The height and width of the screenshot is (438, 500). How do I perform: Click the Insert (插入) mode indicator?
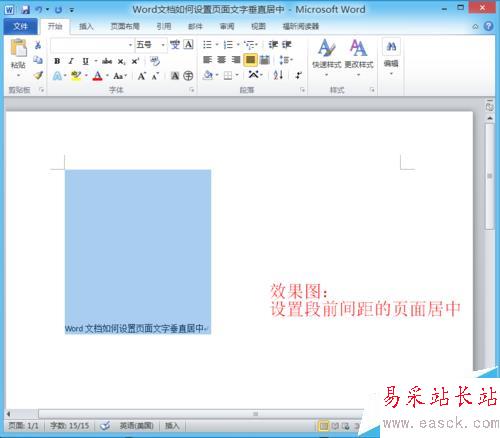click(172, 426)
